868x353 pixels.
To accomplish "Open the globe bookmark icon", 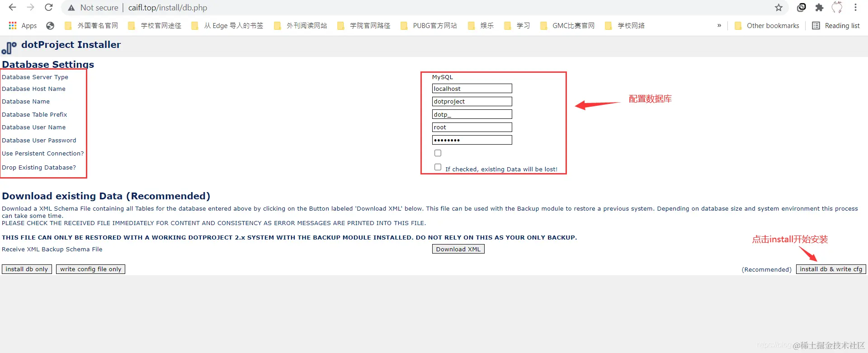I will pos(50,26).
